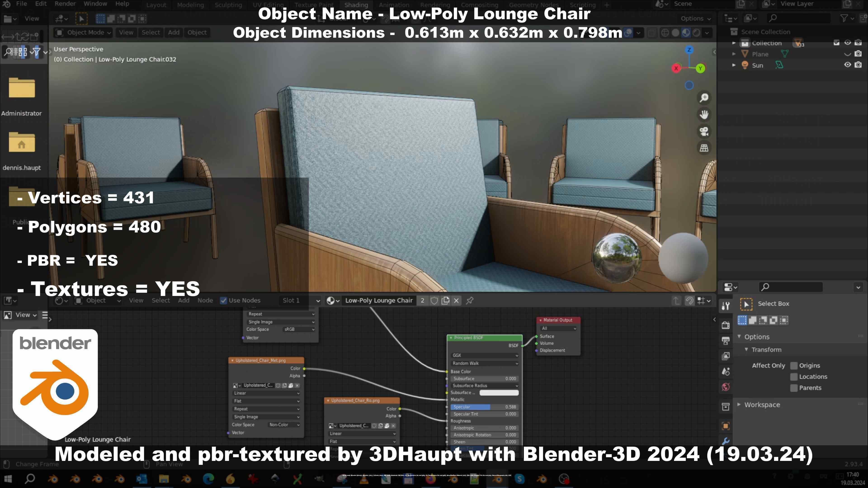
Task: Open File Explorer from the taskbar
Action: click(164, 479)
